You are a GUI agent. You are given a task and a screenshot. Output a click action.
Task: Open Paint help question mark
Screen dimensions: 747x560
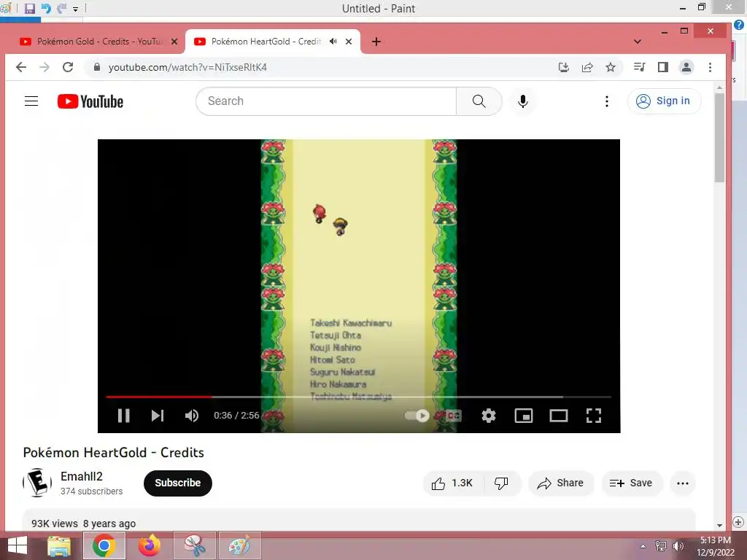[x=739, y=25]
